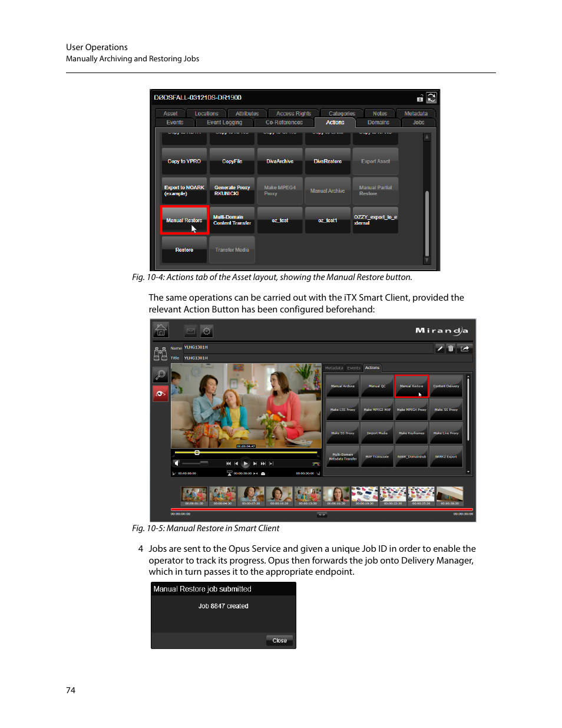Click the Multi-Domain Content Transfer button
Screen dimensions: 562x728
pos(232,220)
